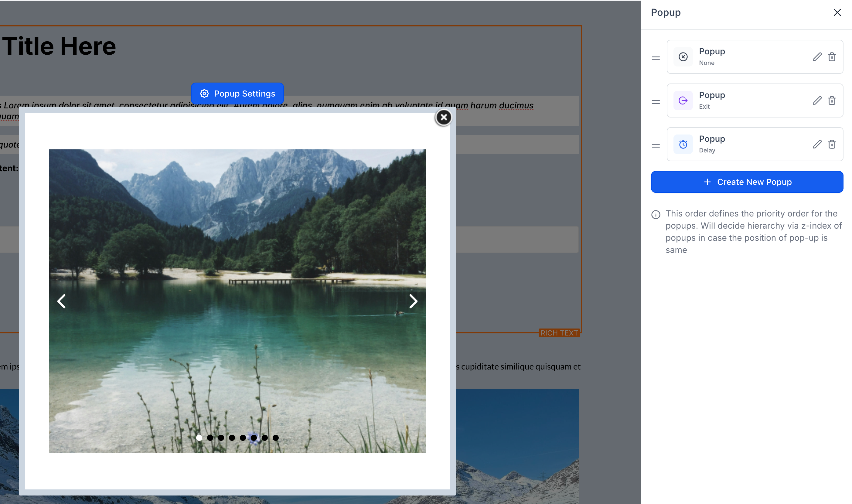
Task: Select the last carousel dot indicator
Action: [x=276, y=438]
